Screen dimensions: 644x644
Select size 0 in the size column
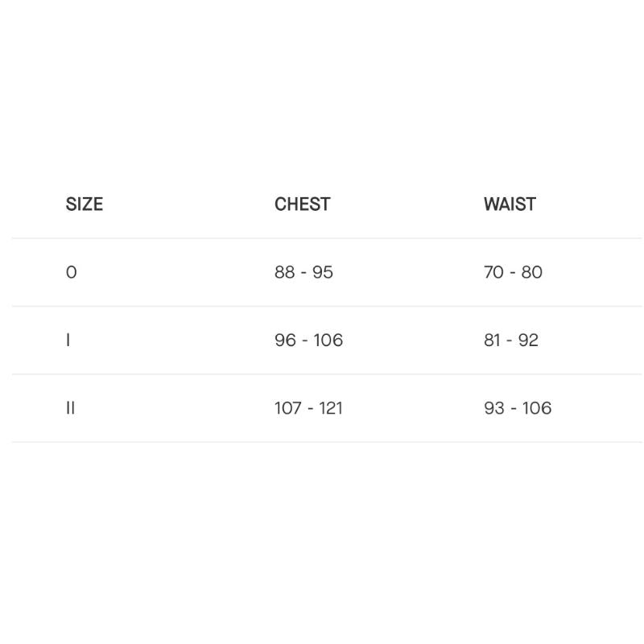72,272
